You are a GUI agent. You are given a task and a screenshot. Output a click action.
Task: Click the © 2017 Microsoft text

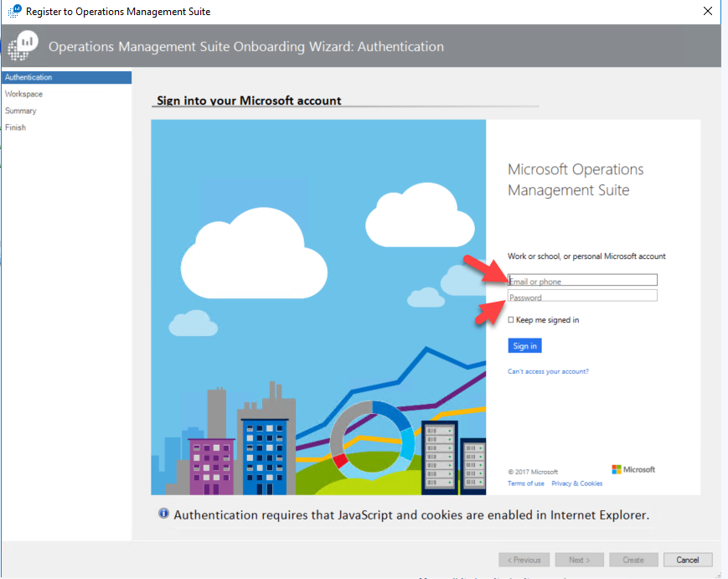pyautogui.click(x=533, y=472)
